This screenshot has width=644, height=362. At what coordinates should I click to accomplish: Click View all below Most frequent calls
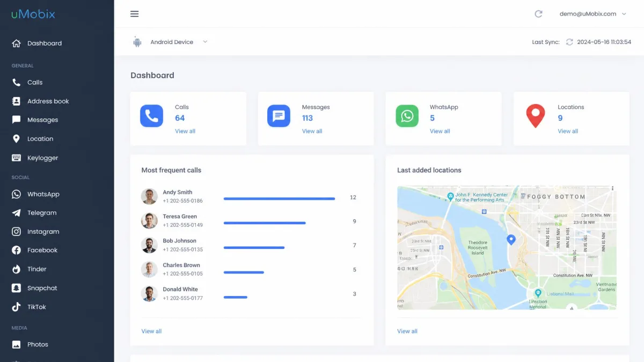coord(151,331)
